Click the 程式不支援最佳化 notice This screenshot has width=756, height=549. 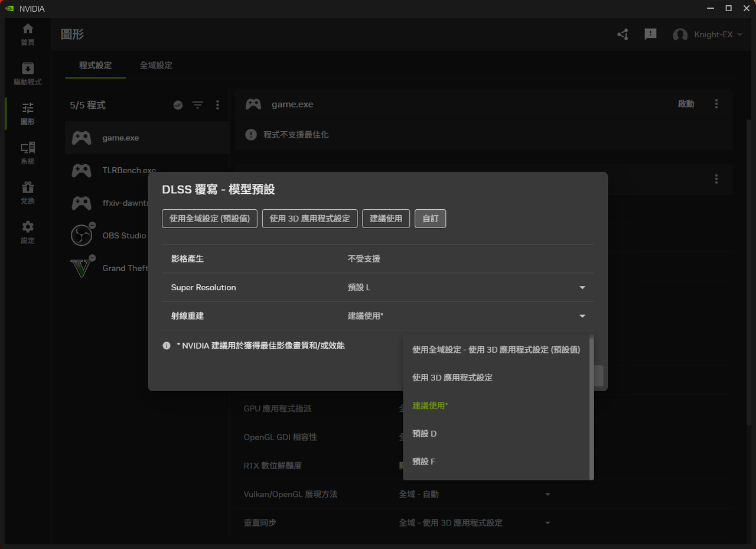(296, 135)
